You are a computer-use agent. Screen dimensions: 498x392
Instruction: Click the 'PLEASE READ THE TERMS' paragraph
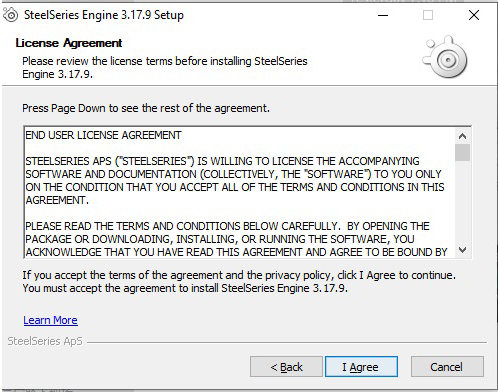(236, 239)
